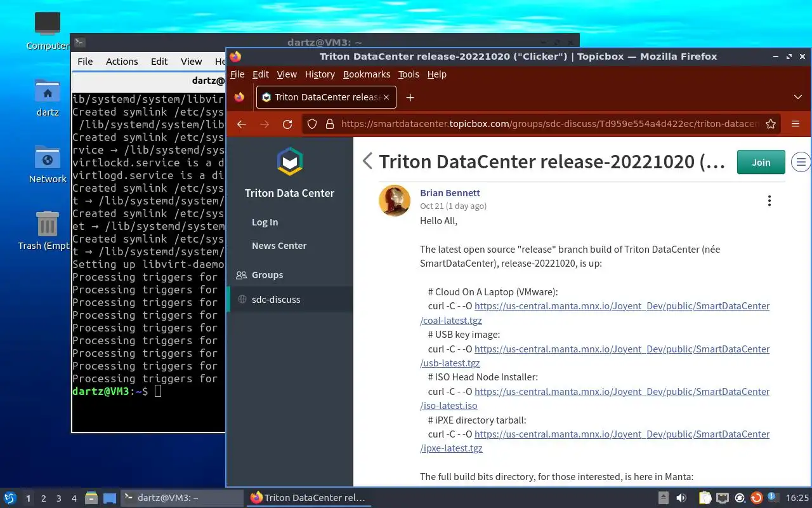This screenshot has height=508, width=812.
Task: Click the Firefox back arrow
Action: [x=241, y=124]
